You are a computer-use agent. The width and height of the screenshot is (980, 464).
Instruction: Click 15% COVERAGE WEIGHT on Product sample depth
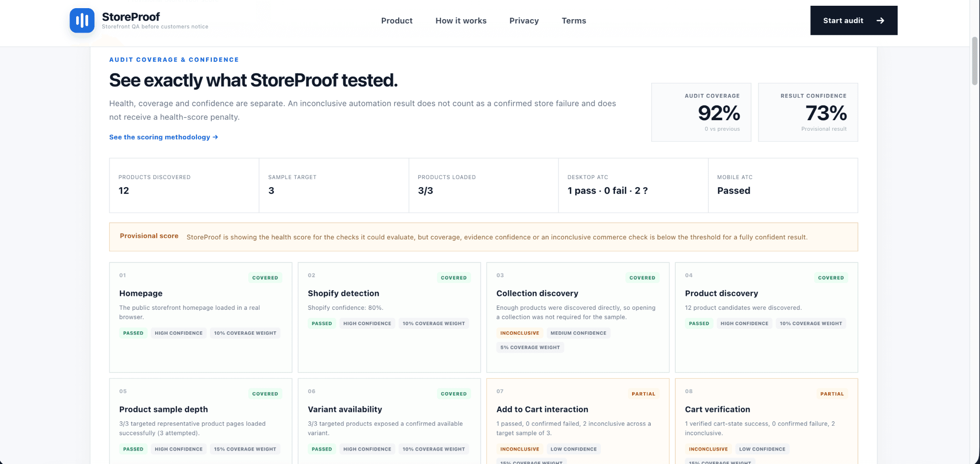(x=245, y=449)
